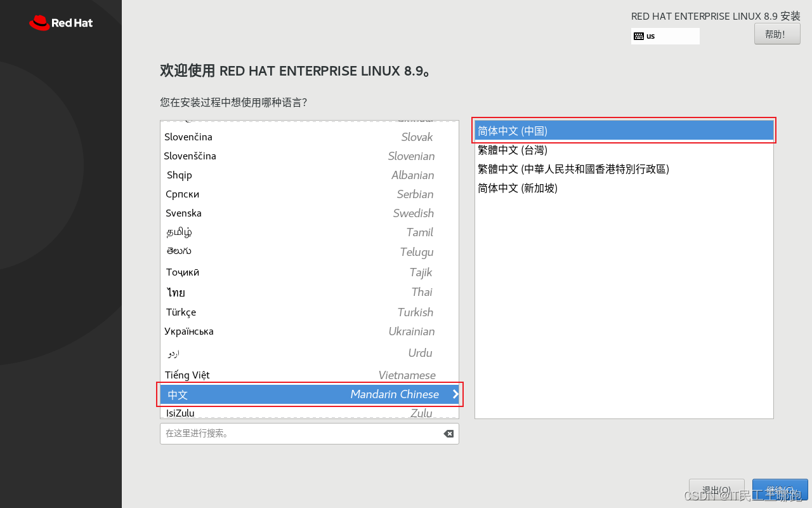Image resolution: width=812 pixels, height=508 pixels.
Task: Select the Urdu language row
Action: (x=309, y=353)
